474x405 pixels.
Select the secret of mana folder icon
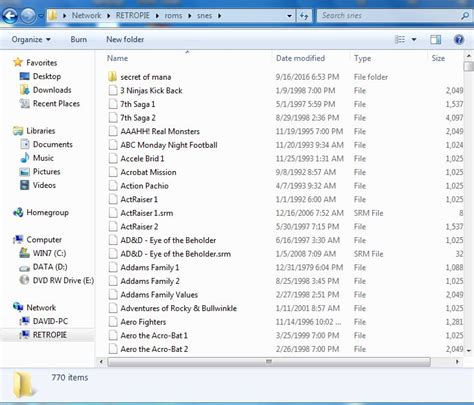pyautogui.click(x=113, y=77)
